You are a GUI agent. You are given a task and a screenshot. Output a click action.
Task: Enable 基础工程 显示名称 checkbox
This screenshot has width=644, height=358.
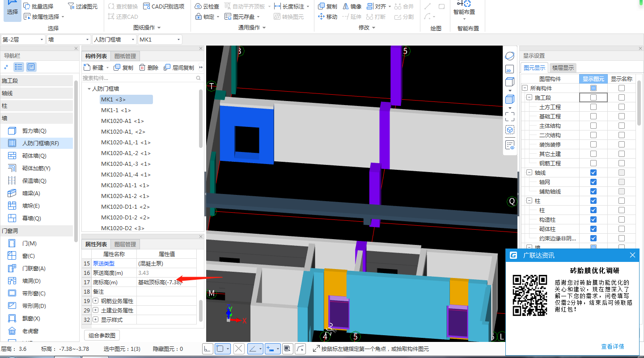coord(622,116)
